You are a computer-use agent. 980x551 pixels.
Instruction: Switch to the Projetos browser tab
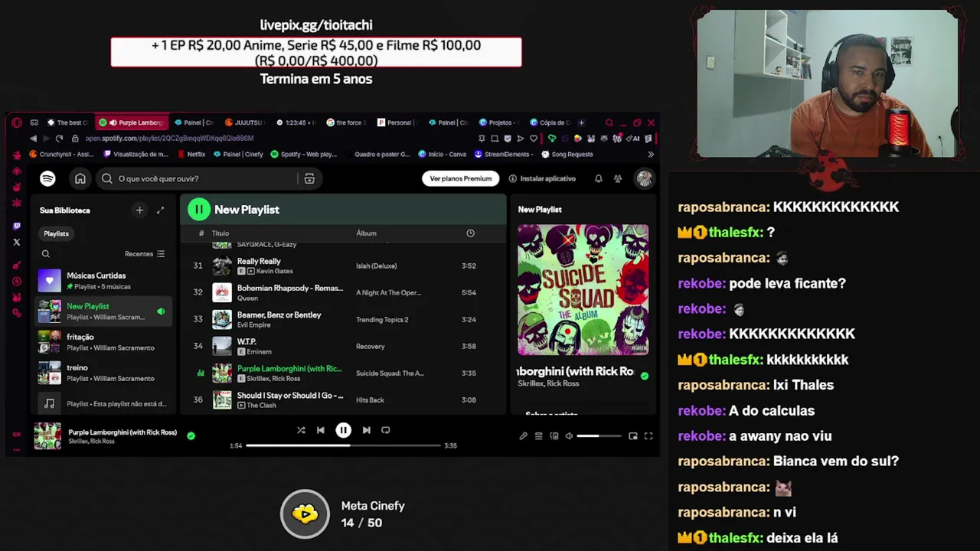point(498,122)
